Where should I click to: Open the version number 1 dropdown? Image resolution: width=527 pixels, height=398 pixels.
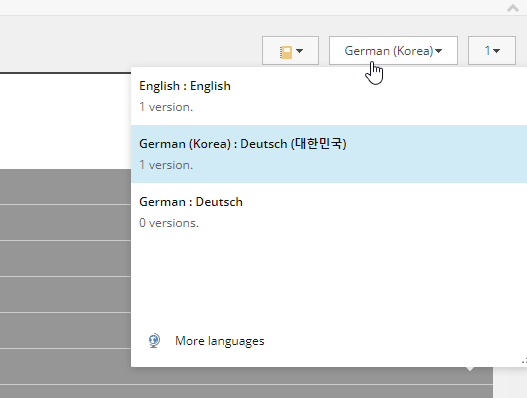(x=492, y=51)
